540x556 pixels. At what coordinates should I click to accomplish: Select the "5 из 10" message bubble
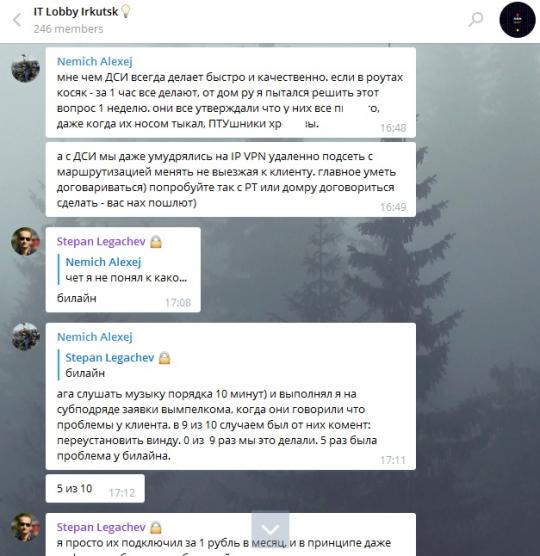pyautogui.click(x=95, y=489)
